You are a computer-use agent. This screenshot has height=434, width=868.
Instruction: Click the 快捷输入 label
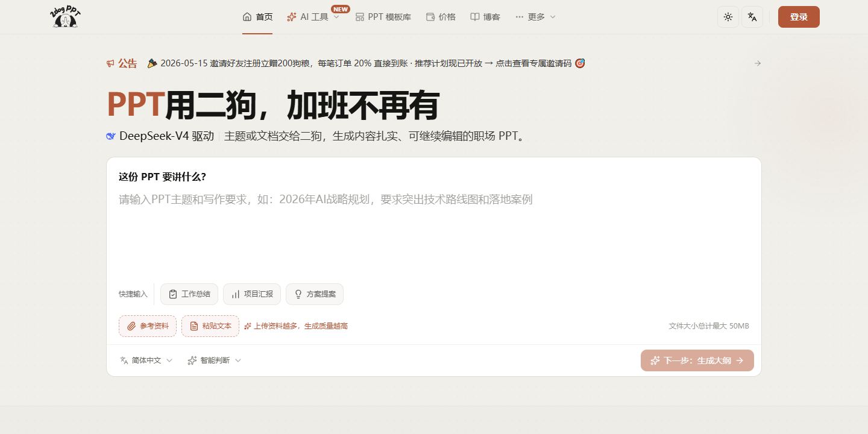(x=133, y=294)
